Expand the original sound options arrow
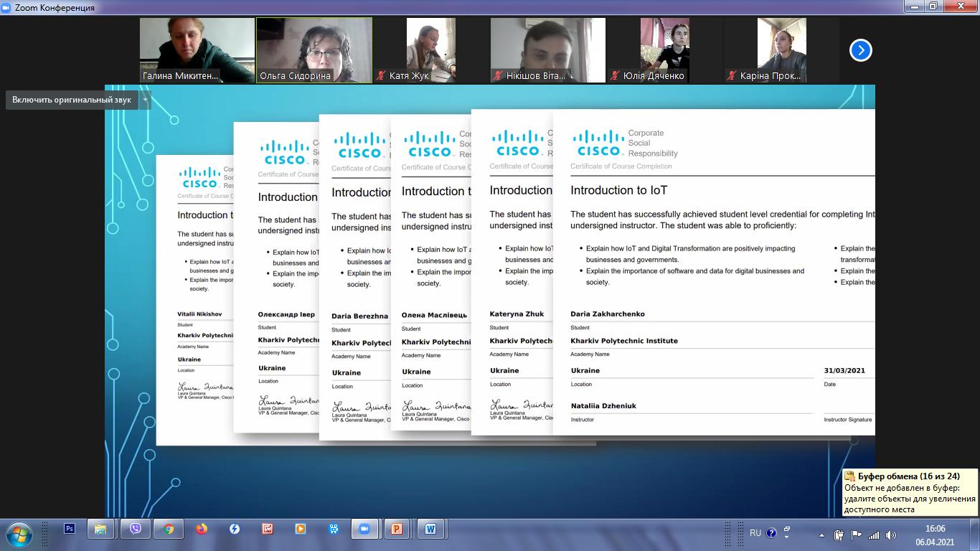The width and height of the screenshot is (980, 551). tap(145, 100)
